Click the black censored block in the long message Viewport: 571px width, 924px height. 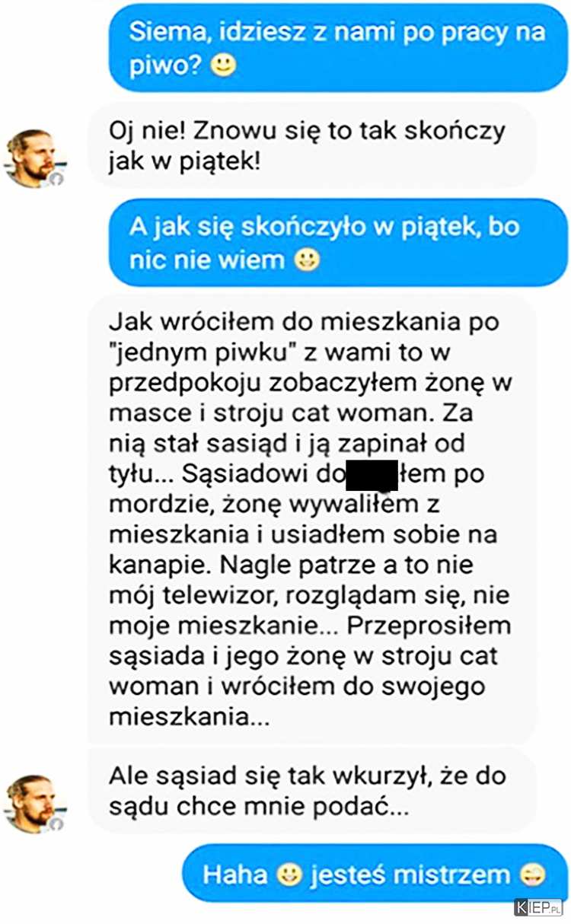tap(372, 475)
